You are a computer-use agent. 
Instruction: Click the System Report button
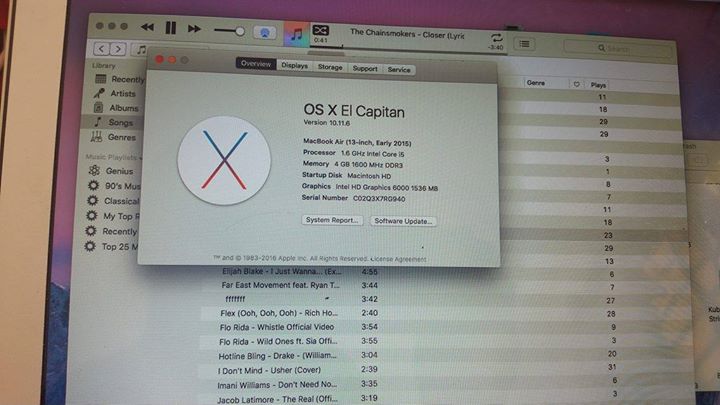click(x=332, y=220)
